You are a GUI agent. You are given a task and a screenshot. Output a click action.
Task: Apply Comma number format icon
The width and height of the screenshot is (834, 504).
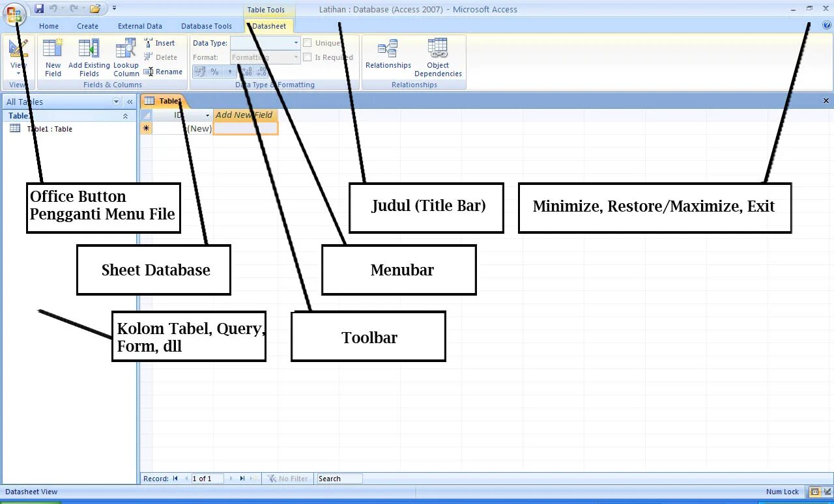pos(229,72)
